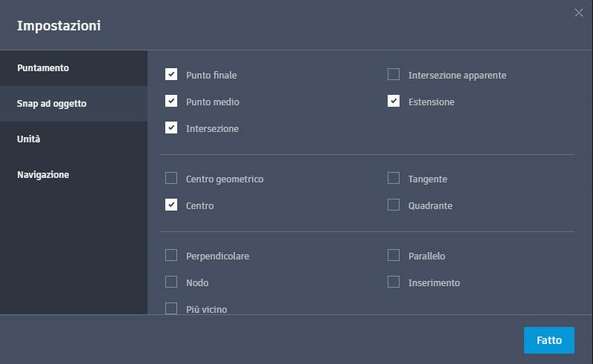Select the Snap ad oggetto tab
The image size is (593, 364).
tap(52, 104)
